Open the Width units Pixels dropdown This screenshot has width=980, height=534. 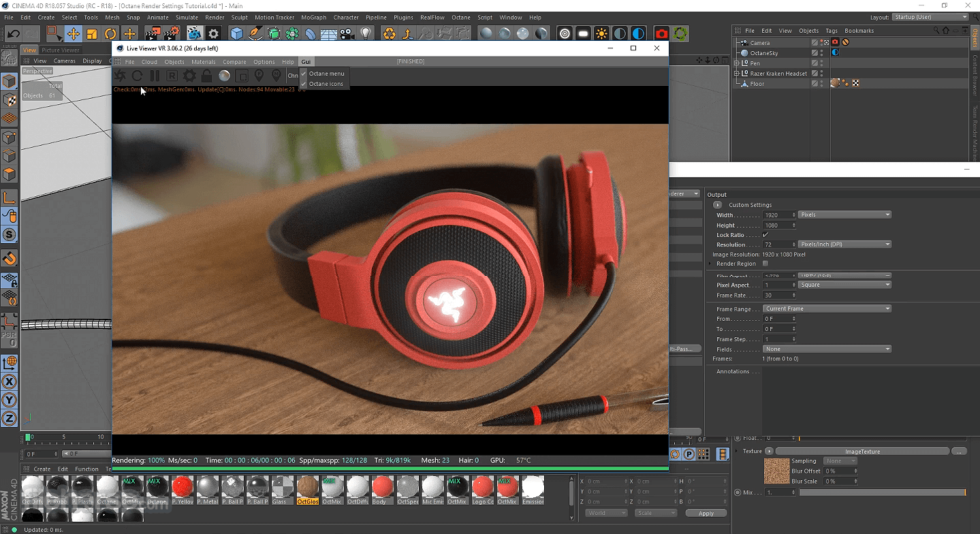[844, 215]
